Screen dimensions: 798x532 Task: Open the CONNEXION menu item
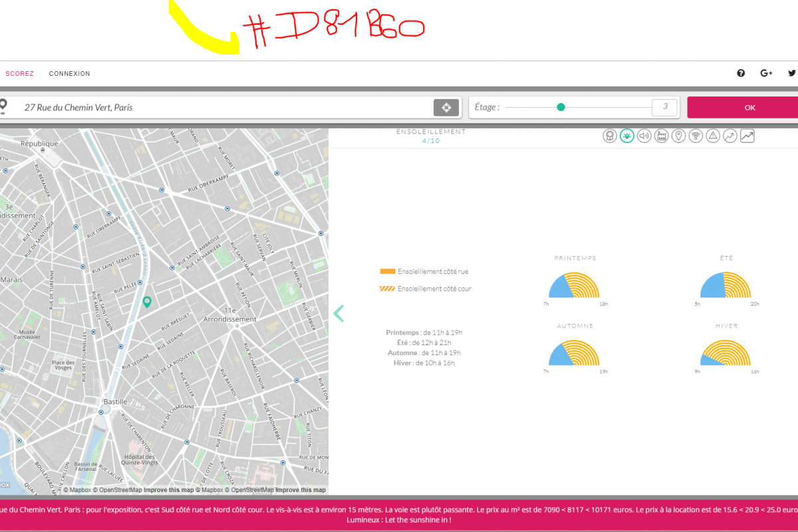point(69,74)
